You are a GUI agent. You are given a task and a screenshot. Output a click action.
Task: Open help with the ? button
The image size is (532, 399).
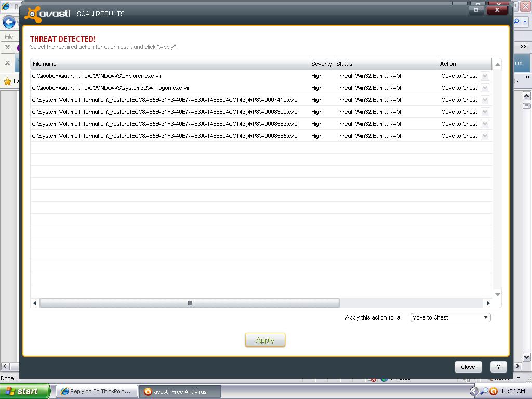(x=498, y=367)
